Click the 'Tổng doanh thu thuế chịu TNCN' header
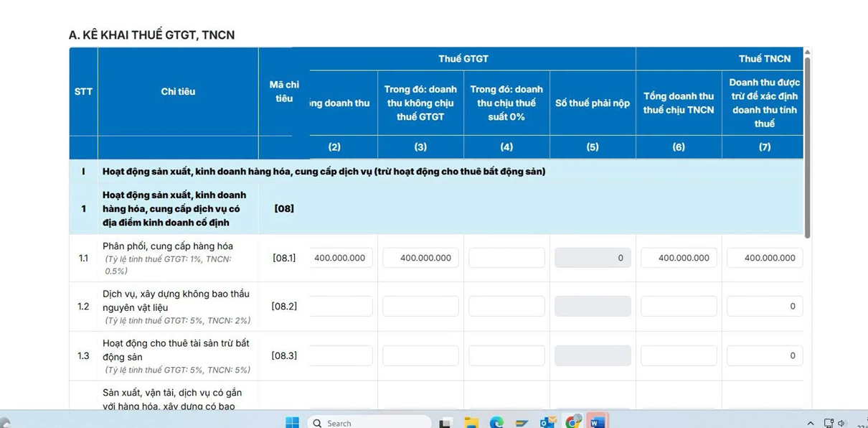This screenshot has width=868, height=428. pyautogui.click(x=679, y=103)
